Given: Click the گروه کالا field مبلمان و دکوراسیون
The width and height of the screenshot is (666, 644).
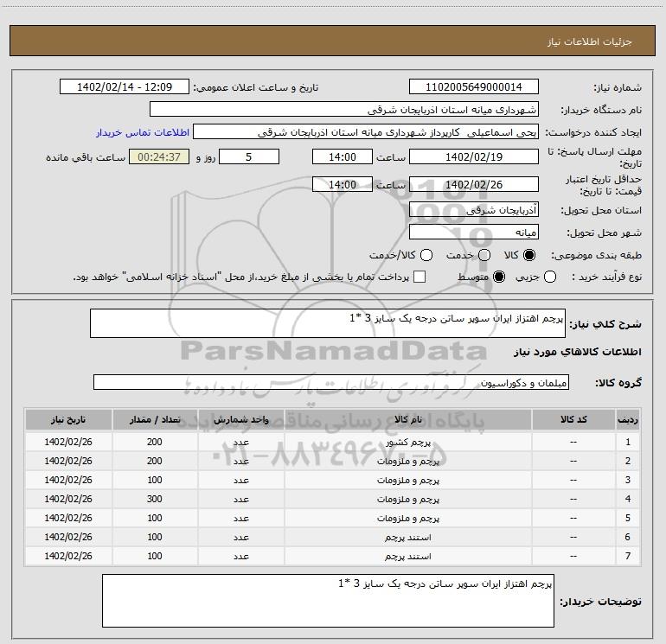Looking at the screenshot, I should pos(331,382).
